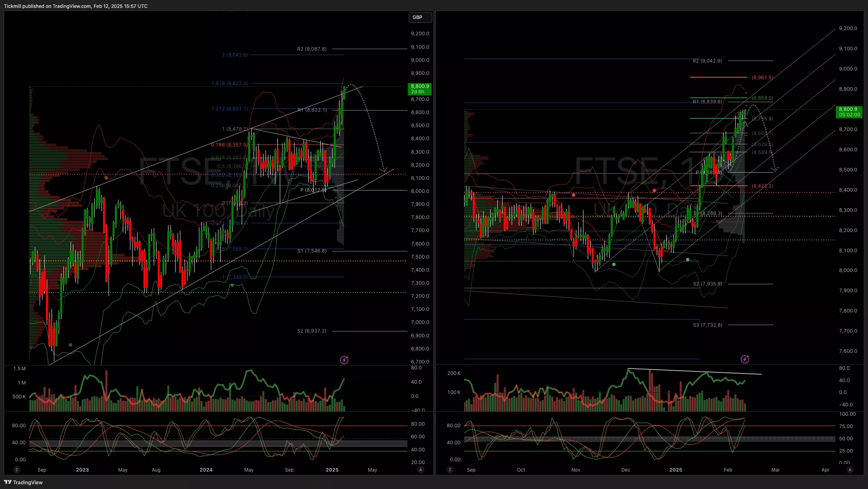
Task: Click the timezone Z icon on right chart
Action: point(450,470)
